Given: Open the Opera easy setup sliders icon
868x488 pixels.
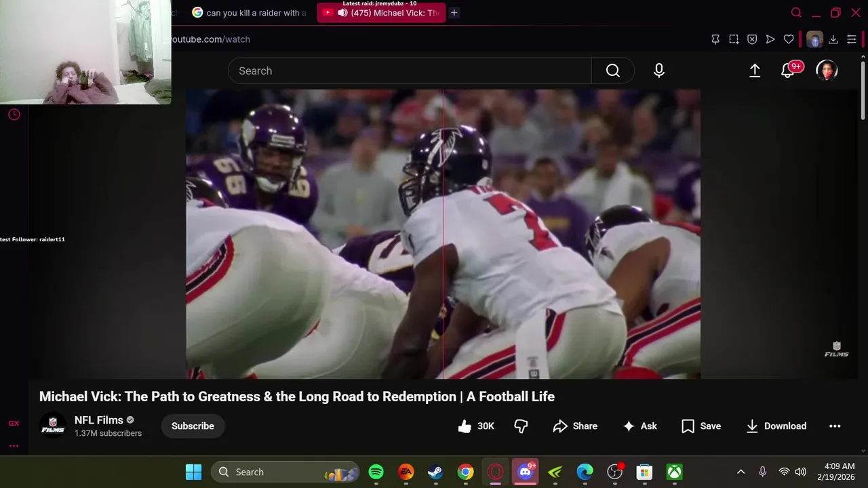Looking at the screenshot, I should [852, 39].
